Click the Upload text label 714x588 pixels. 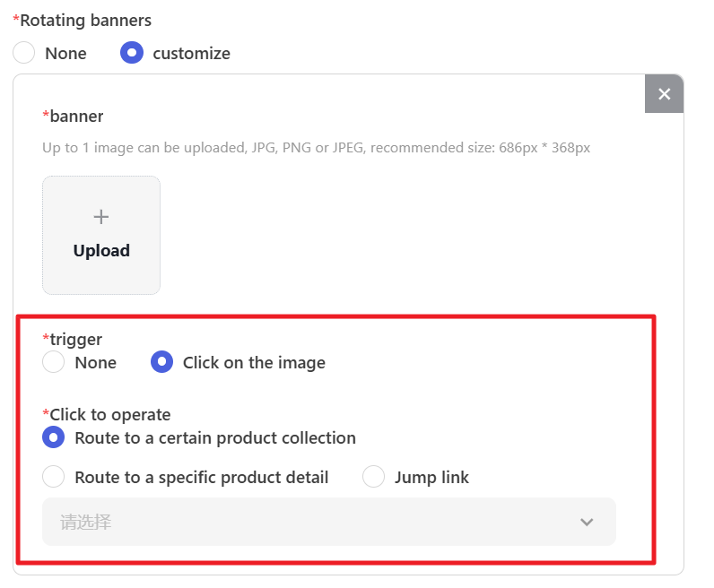tap(101, 251)
